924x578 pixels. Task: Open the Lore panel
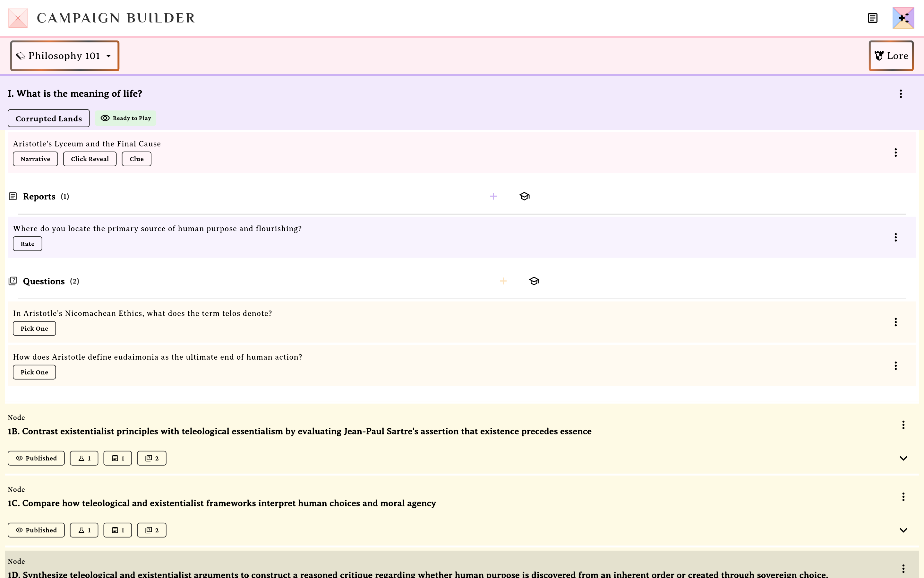pos(891,56)
